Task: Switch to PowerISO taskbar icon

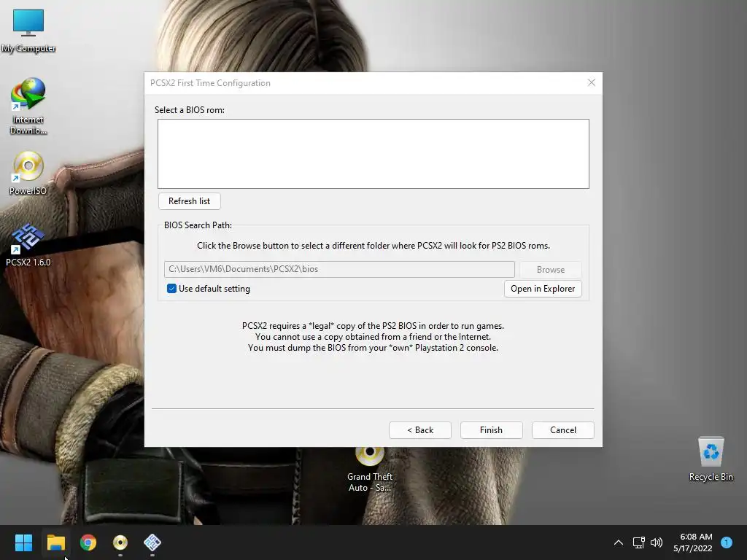Action: [x=120, y=542]
